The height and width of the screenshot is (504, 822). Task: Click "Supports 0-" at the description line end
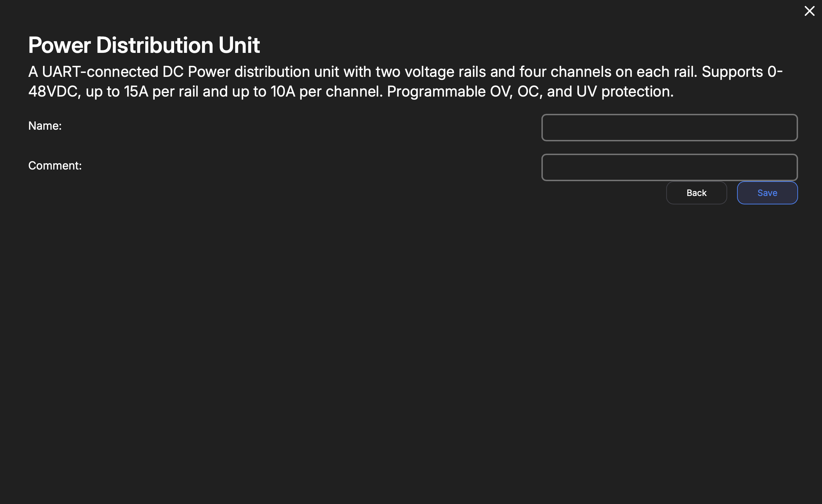742,72
